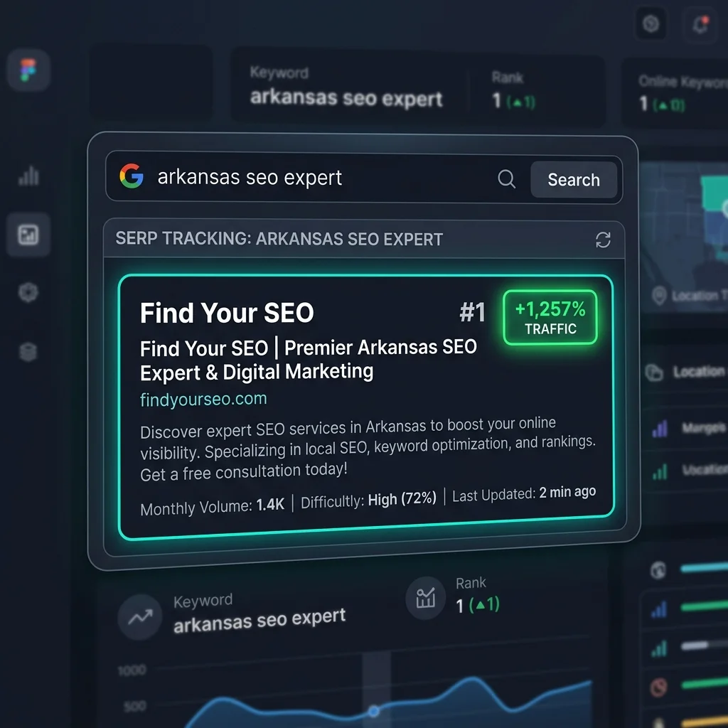Click the location pin icon under the map

point(659,295)
